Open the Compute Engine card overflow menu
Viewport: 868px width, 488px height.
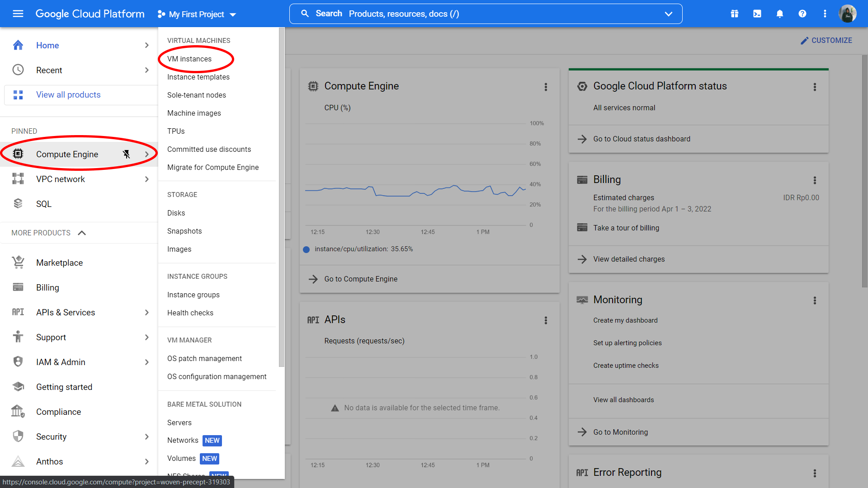point(546,87)
